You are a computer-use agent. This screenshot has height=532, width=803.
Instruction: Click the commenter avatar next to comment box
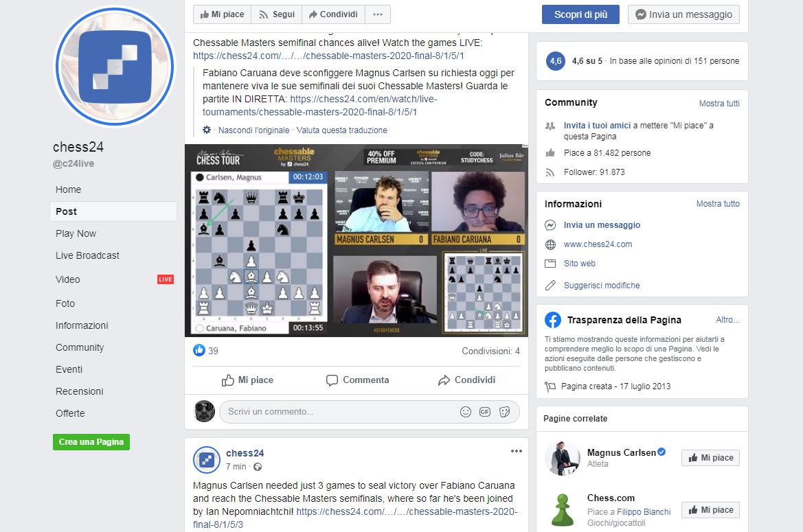coord(204,411)
